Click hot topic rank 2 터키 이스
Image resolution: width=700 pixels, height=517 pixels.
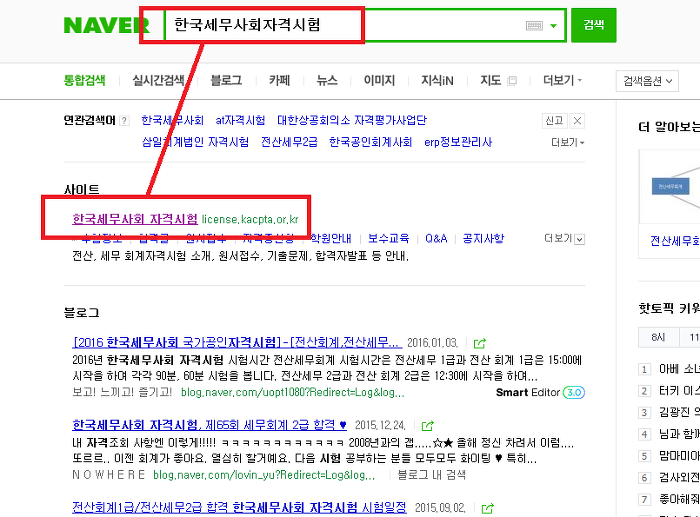point(679,391)
